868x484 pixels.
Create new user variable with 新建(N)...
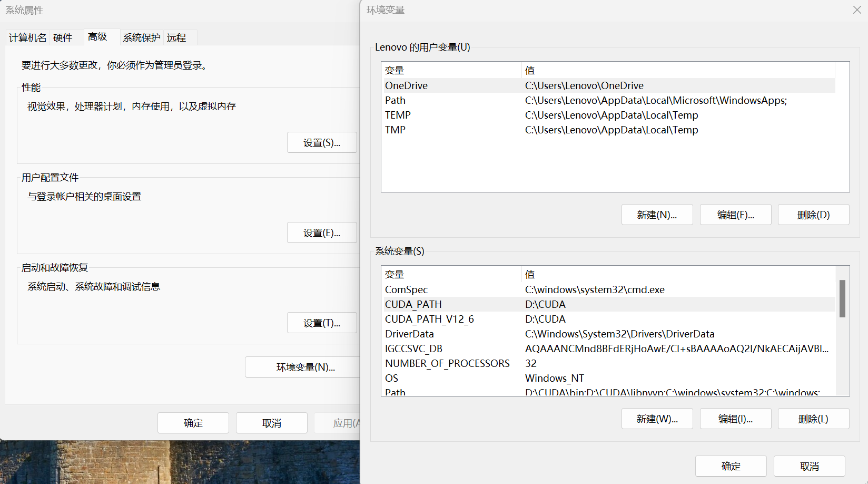657,215
